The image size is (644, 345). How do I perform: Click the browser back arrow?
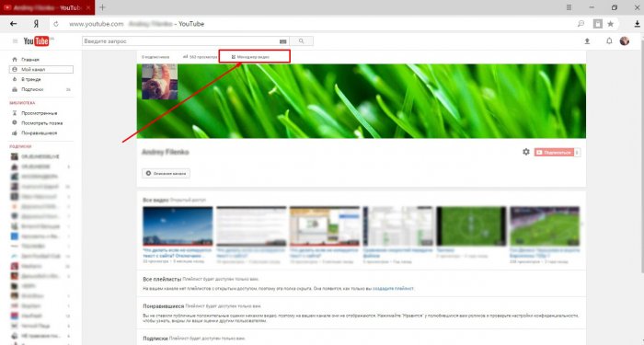coord(13,24)
